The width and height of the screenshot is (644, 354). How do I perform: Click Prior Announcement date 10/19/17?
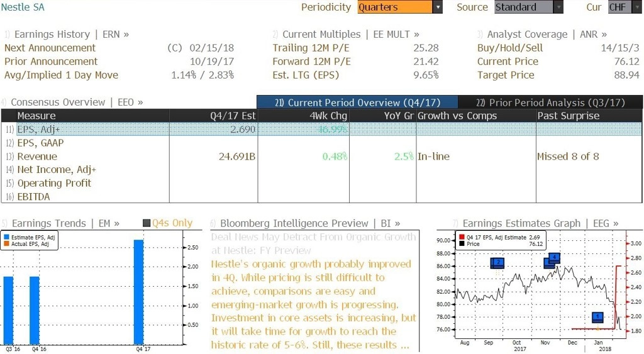pos(211,62)
